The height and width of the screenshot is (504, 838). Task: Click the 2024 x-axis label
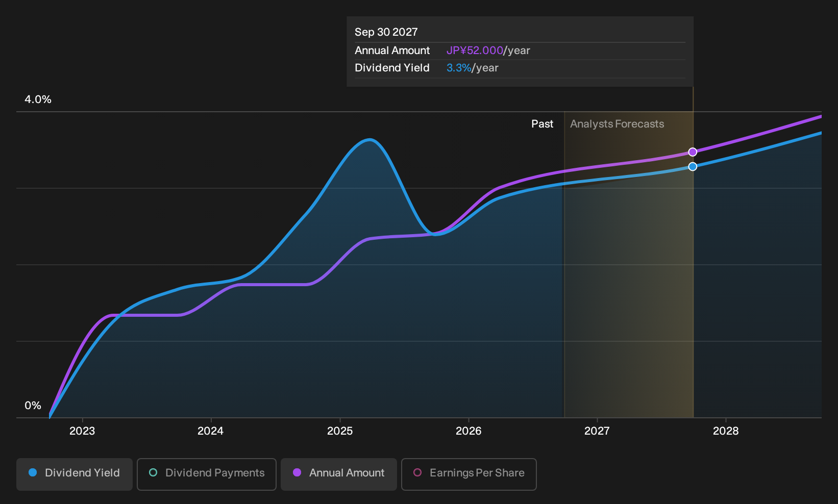[x=210, y=431]
